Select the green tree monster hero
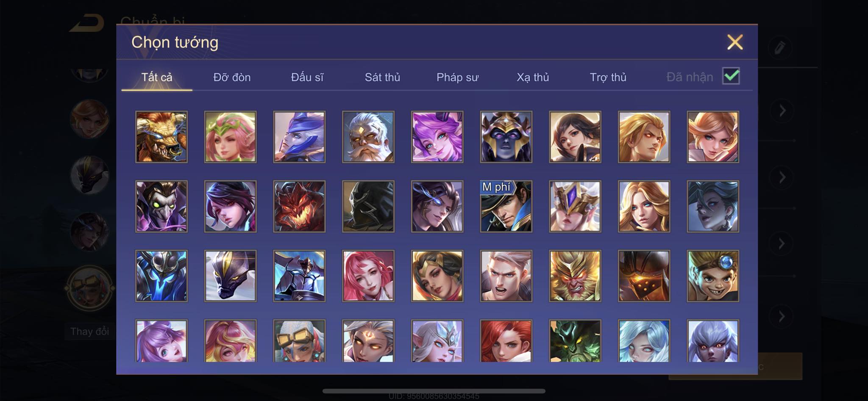Viewport: 868px width, 401px height. 575,341
